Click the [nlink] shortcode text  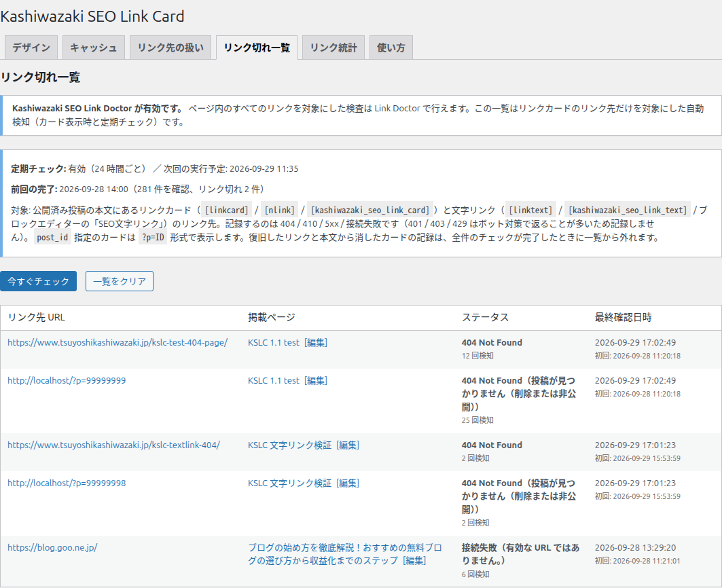pyautogui.click(x=280, y=210)
